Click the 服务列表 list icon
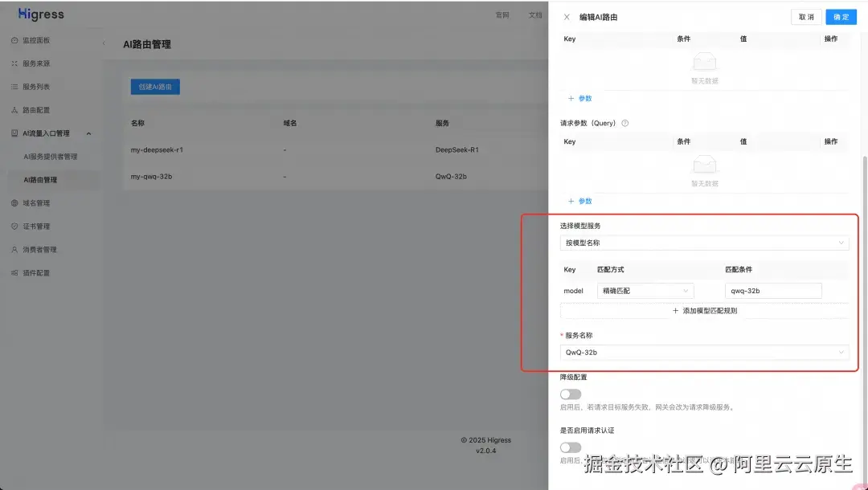The image size is (868, 490). click(x=14, y=87)
